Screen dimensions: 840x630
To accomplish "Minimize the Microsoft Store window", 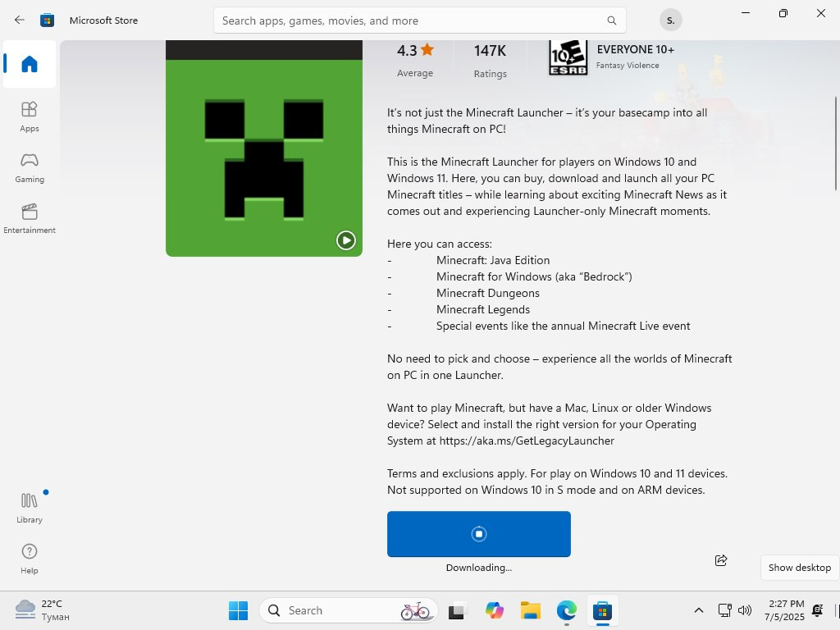I will [745, 13].
